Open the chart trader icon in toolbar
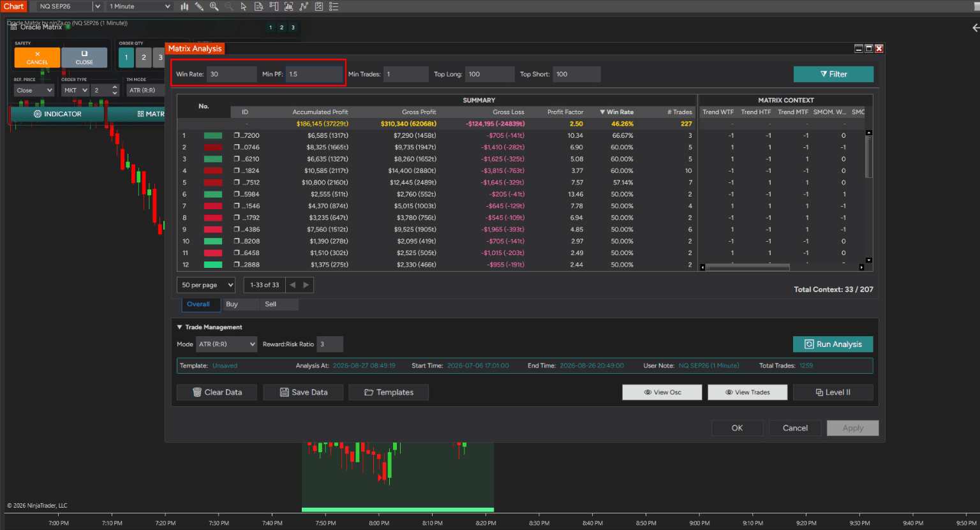Image resolution: width=980 pixels, height=530 pixels. pyautogui.click(x=274, y=6)
